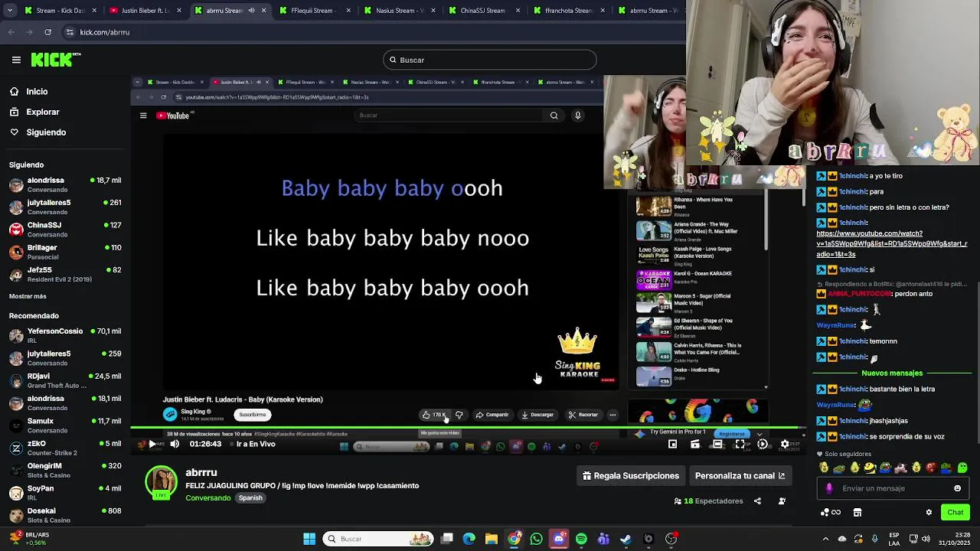The image size is (980, 551).
Task: Open zEKO recommended channel
Action: pos(65,448)
